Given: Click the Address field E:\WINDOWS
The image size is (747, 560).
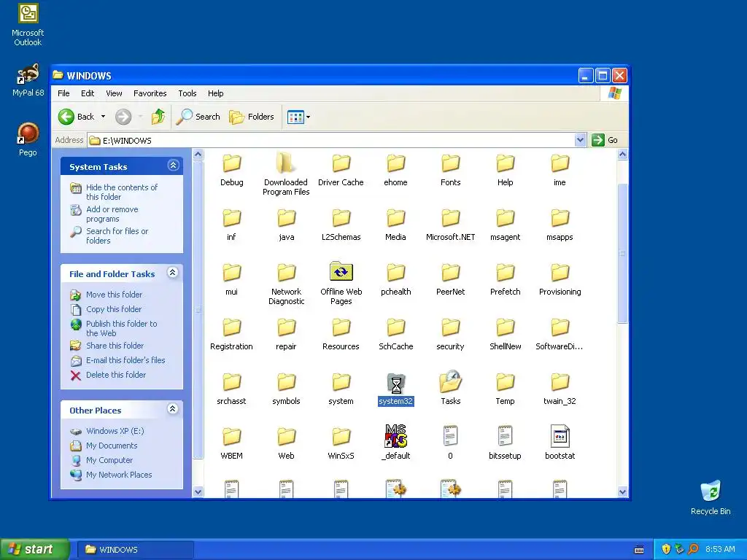Looking at the screenshot, I should tap(332, 140).
